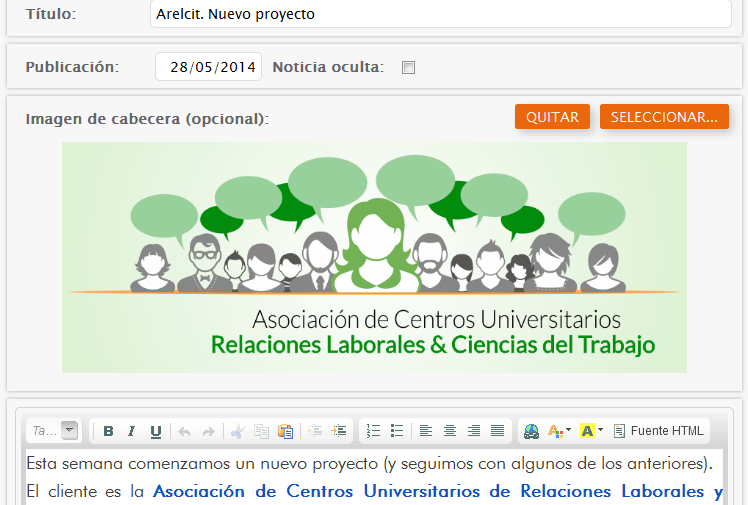This screenshot has width=748, height=505.
Task: Apply underline formatting
Action: tap(156, 431)
